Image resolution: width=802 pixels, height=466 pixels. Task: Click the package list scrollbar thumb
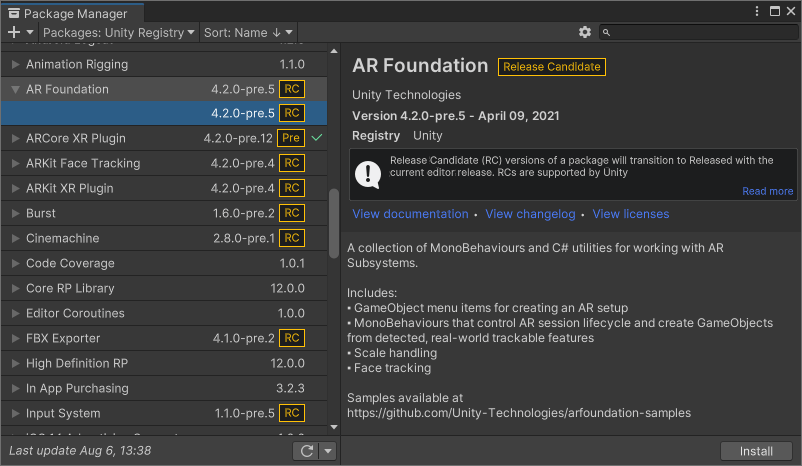tap(334, 224)
